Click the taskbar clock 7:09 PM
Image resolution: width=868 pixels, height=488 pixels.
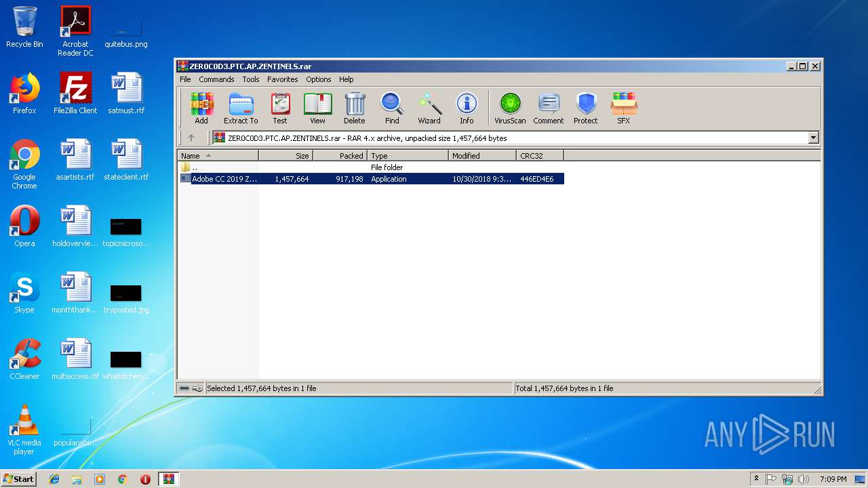pyautogui.click(x=833, y=479)
